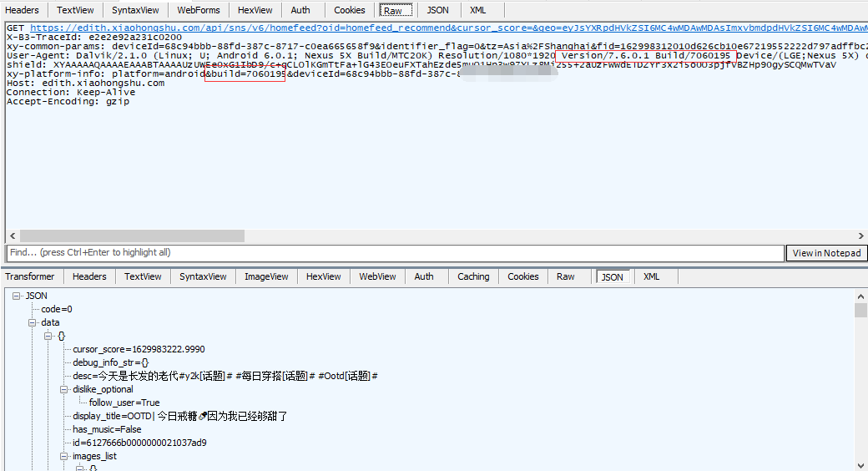Collapse the images_list node
This screenshot has height=471, width=868.
[64, 456]
